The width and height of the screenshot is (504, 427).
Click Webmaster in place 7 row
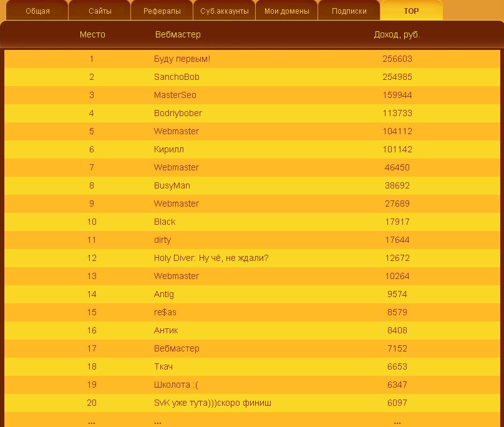coord(176,167)
